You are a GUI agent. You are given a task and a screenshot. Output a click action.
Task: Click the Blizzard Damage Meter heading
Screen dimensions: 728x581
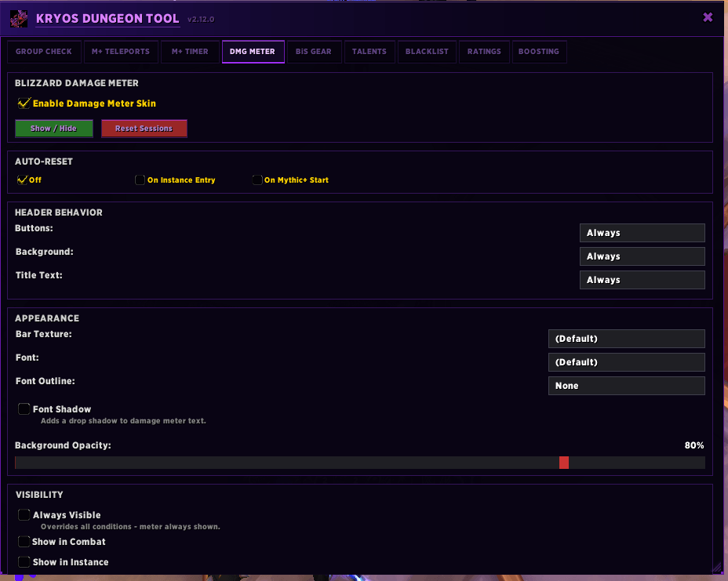[77, 83]
